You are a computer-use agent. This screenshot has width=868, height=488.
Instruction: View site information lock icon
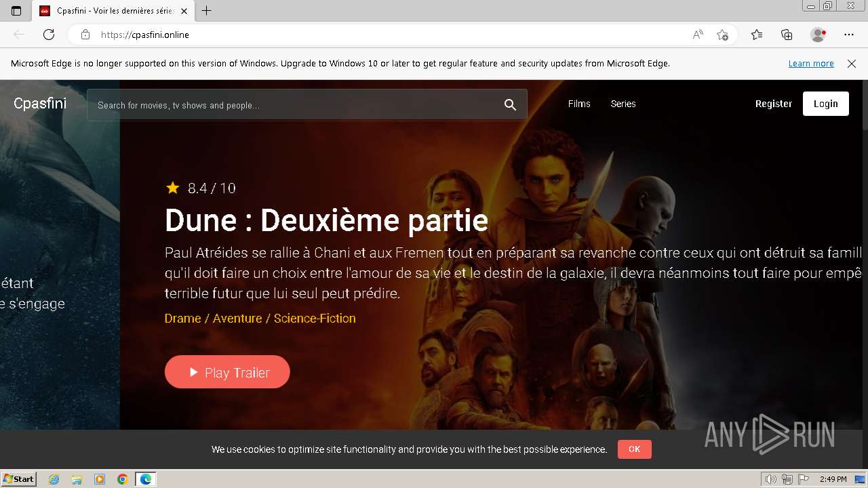point(85,35)
